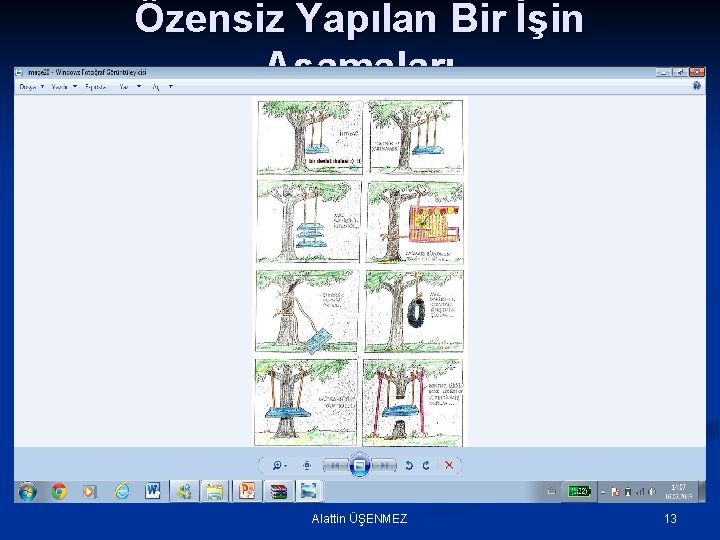Close the Photo Viewer window

[697, 72]
